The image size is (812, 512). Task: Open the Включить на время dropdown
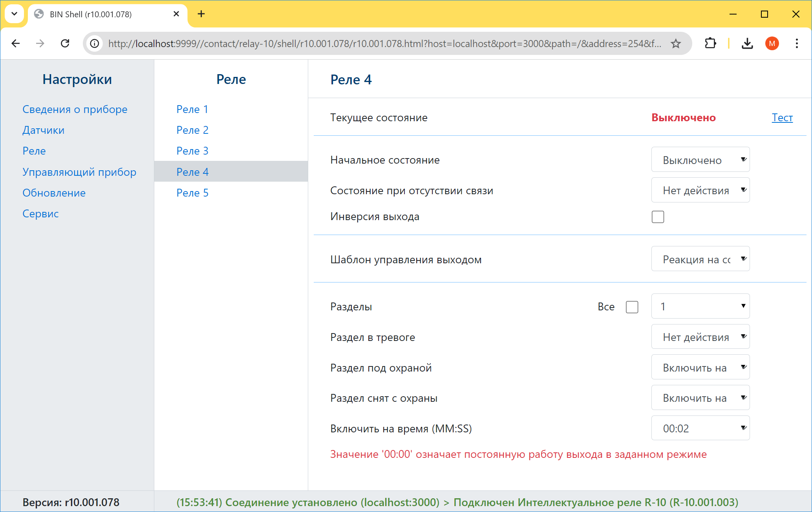[x=700, y=428]
